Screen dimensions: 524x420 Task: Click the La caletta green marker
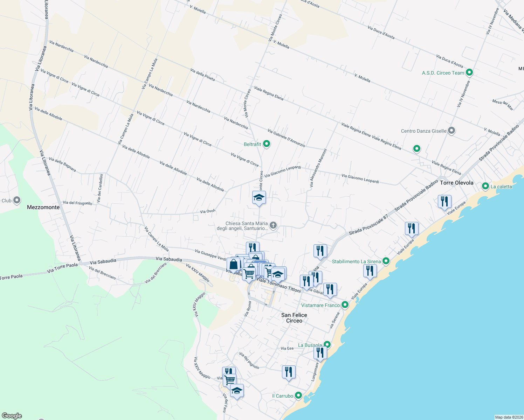point(485,187)
